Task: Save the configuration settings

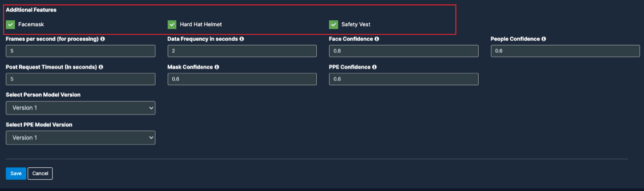Action: (16, 174)
